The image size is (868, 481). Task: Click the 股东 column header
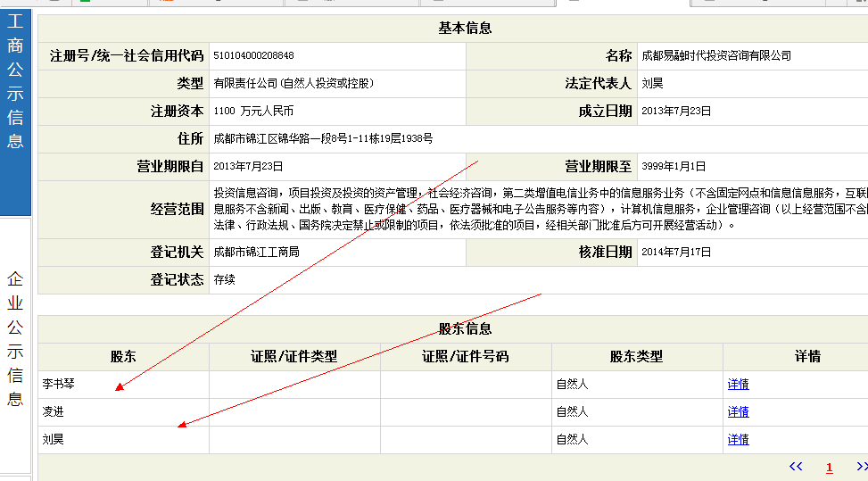(x=123, y=356)
